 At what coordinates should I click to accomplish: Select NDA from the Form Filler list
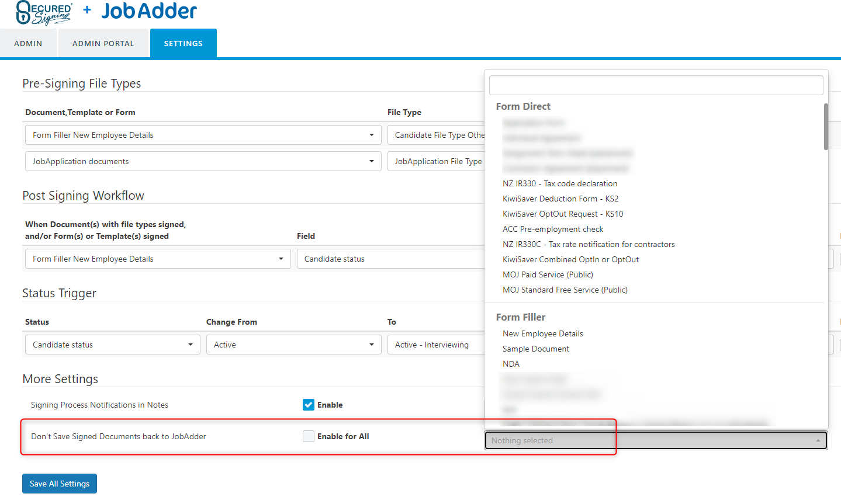pyautogui.click(x=511, y=364)
